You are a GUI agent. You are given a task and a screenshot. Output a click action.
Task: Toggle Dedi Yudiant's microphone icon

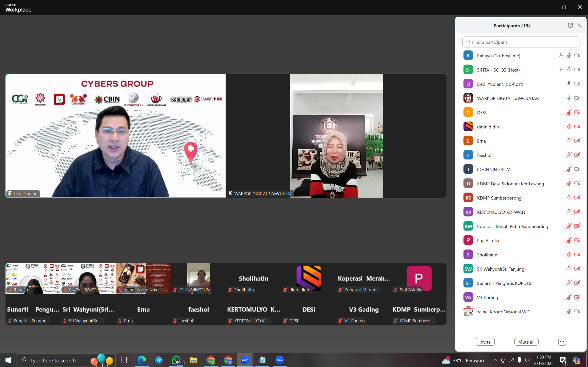point(568,84)
